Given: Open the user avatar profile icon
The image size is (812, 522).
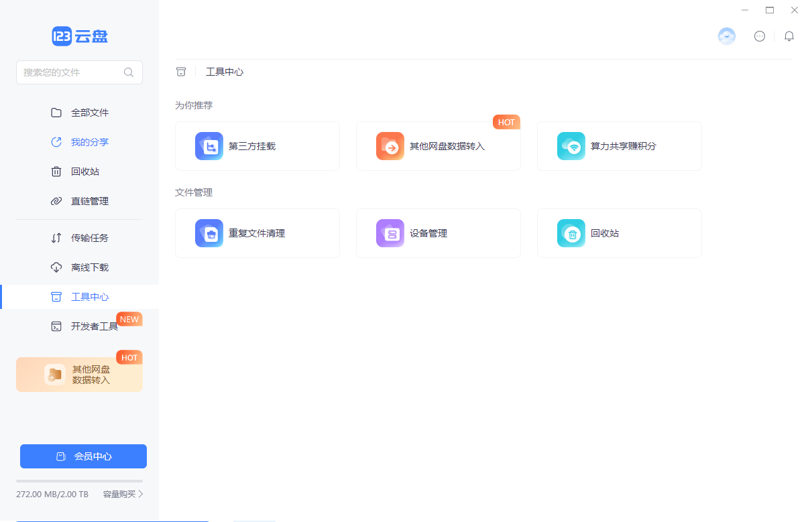Looking at the screenshot, I should (x=727, y=36).
